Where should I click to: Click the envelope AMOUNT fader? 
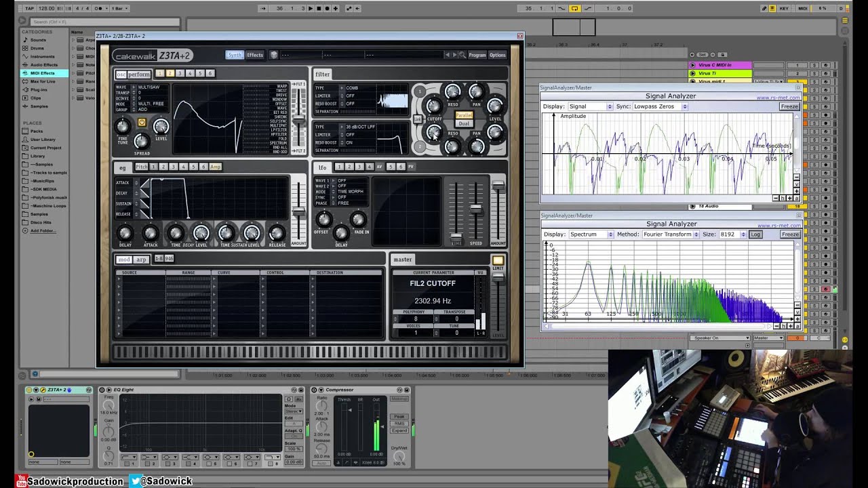point(298,212)
